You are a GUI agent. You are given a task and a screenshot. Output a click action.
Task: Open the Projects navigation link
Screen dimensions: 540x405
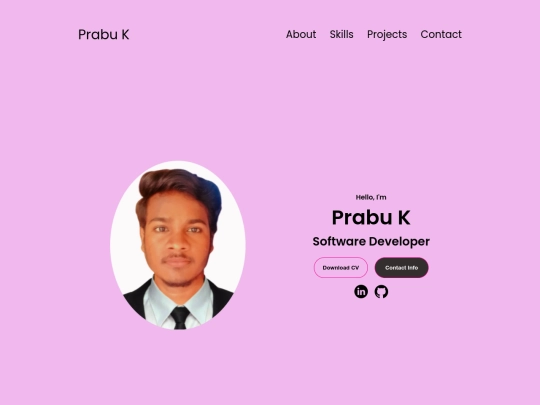coord(387,35)
